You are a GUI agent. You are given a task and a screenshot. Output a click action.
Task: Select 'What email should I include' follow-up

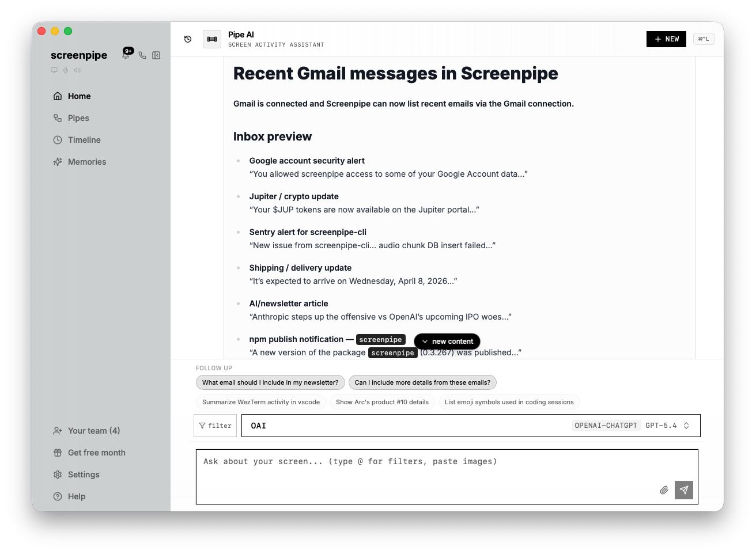(270, 382)
